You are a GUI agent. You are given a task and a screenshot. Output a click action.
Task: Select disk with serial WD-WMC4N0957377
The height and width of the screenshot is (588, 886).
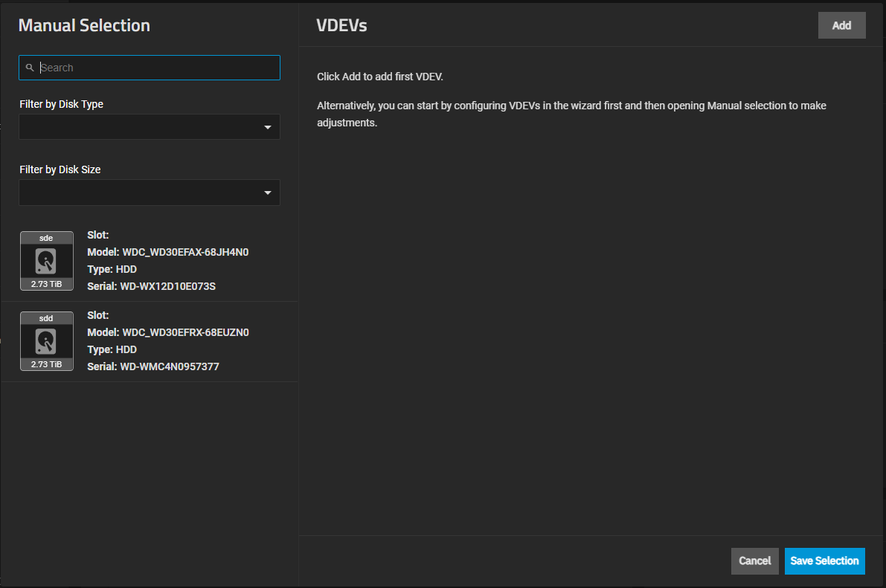(x=169, y=366)
